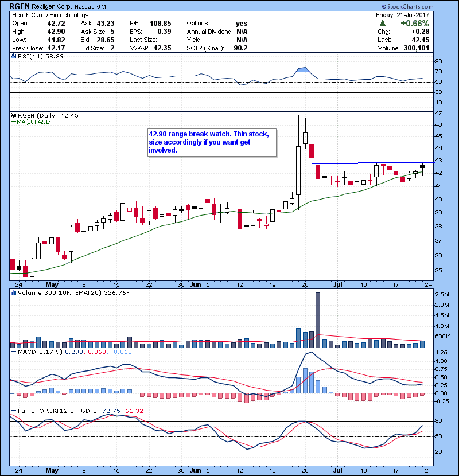Click the Volume 300.10K, EMA(20) 326.76K label
The width and height of the screenshot is (459, 476).
[74, 292]
